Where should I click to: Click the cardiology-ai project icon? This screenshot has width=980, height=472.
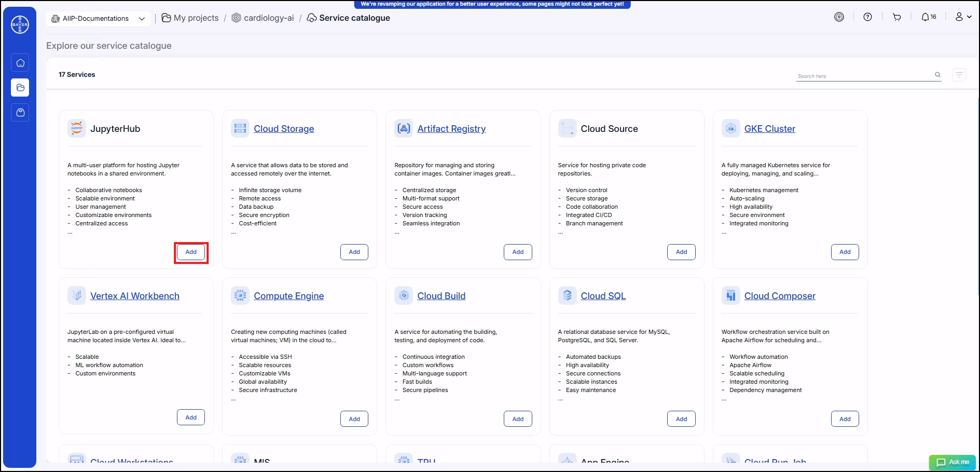pos(236,18)
